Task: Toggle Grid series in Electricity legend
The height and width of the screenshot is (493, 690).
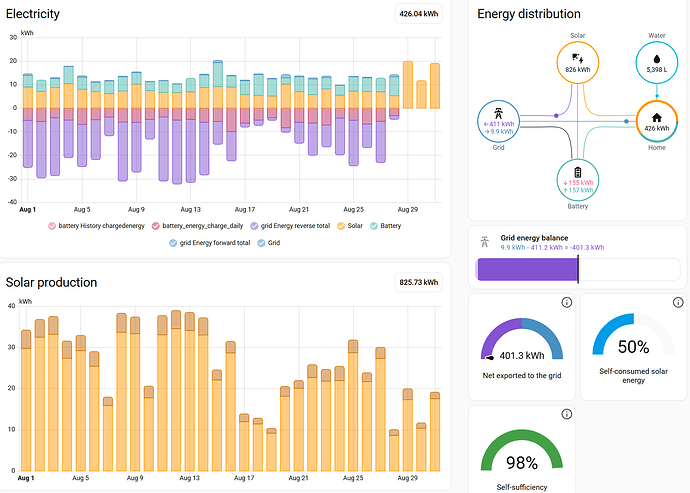Action: [269, 243]
